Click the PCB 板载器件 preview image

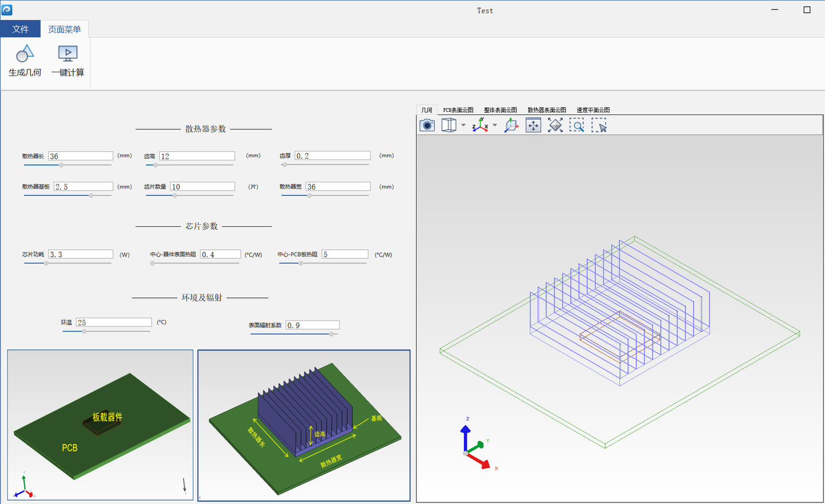(x=100, y=425)
